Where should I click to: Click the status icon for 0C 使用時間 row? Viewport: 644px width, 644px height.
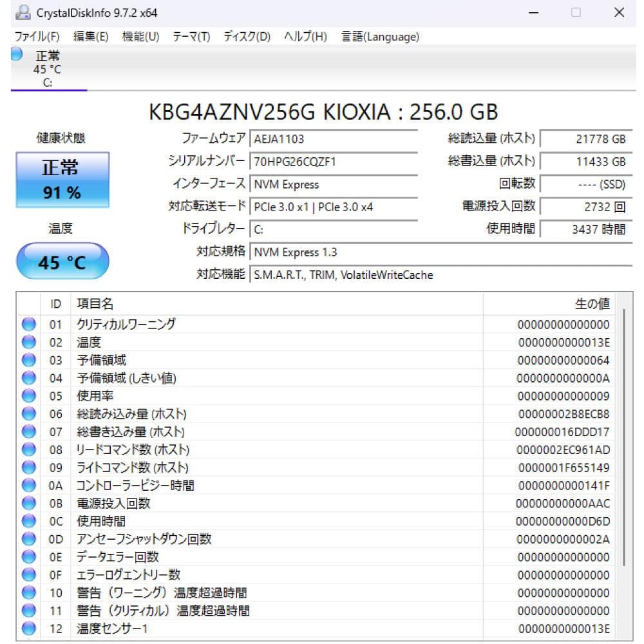(29, 521)
